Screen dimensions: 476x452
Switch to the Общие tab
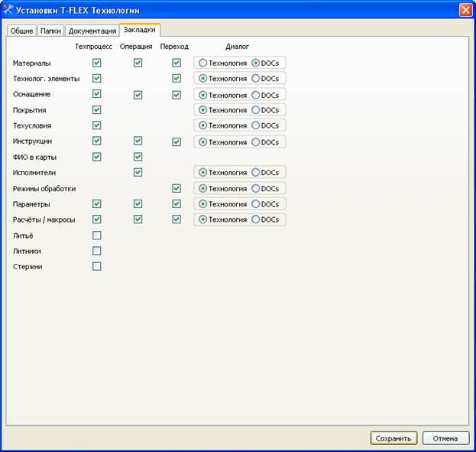pos(21,31)
